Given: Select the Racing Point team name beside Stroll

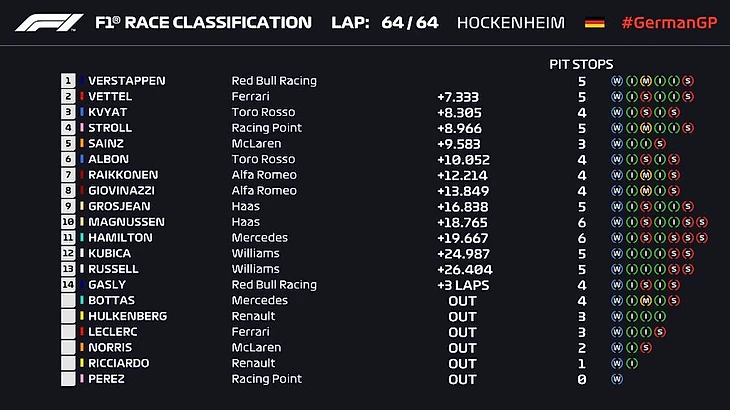Looking at the screenshot, I should pos(266,128).
